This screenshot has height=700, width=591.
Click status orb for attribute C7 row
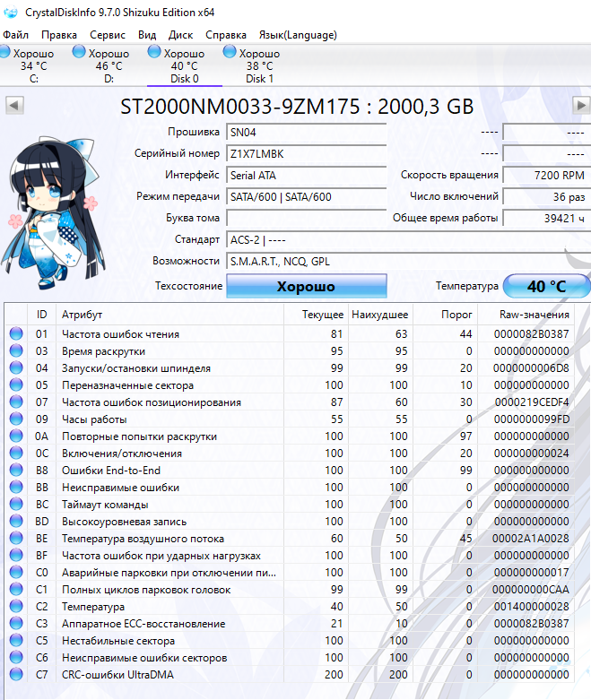pyautogui.click(x=16, y=674)
